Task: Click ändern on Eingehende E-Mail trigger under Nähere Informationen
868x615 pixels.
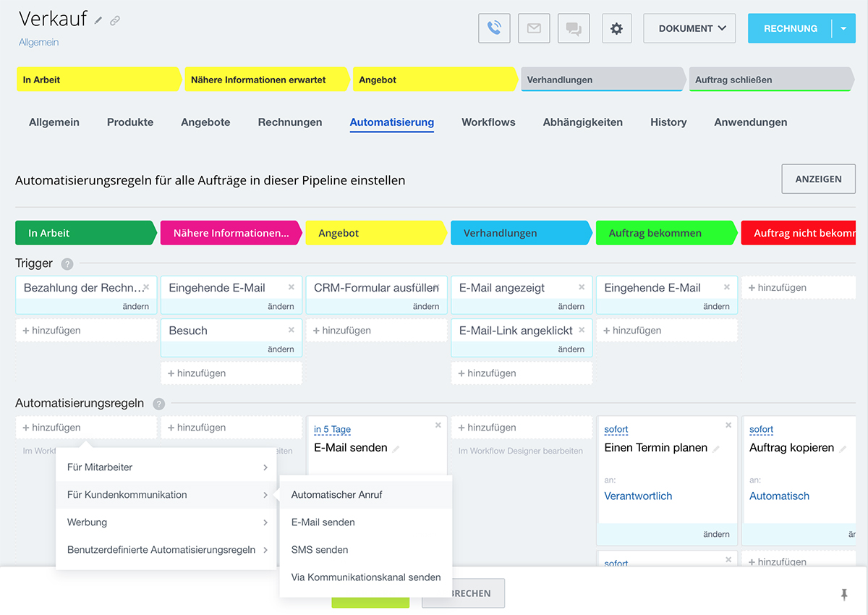Action: point(281,307)
